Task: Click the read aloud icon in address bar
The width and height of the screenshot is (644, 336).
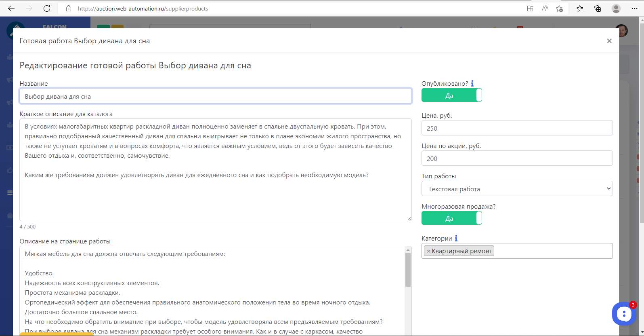Action: [x=545, y=8]
